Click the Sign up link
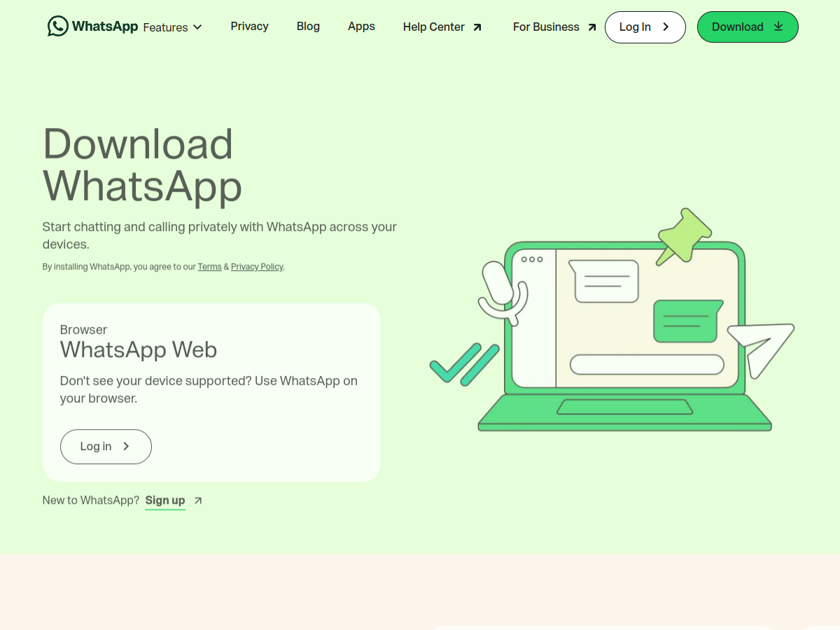The image size is (840, 630). coord(165,500)
